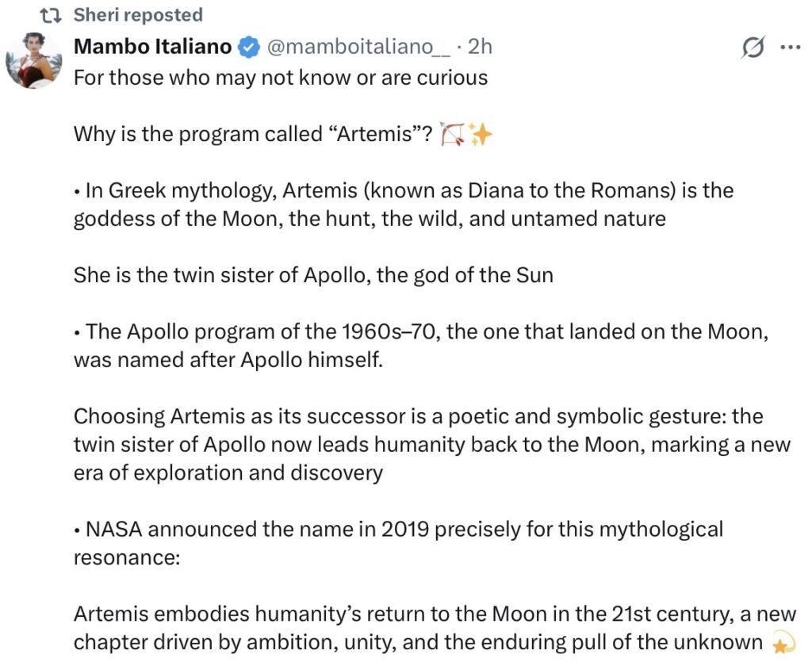Viewport: 812px width, 662px height.
Task: Click the "For those who may not know" line
Action: 281,78
